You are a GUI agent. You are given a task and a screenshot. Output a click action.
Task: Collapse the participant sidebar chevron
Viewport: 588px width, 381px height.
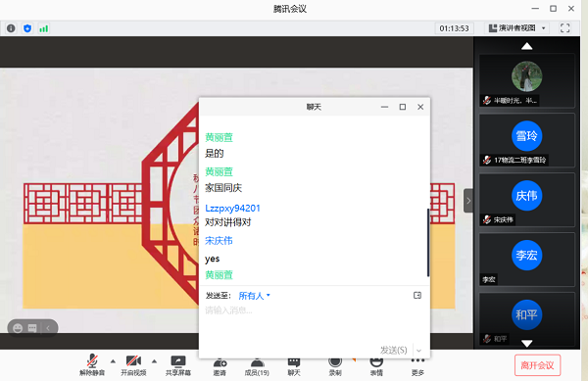pos(468,201)
